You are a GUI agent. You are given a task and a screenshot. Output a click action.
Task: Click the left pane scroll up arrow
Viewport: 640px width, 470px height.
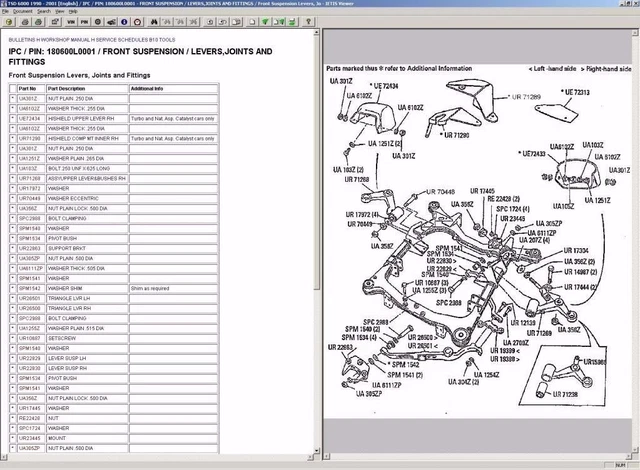coord(317,32)
